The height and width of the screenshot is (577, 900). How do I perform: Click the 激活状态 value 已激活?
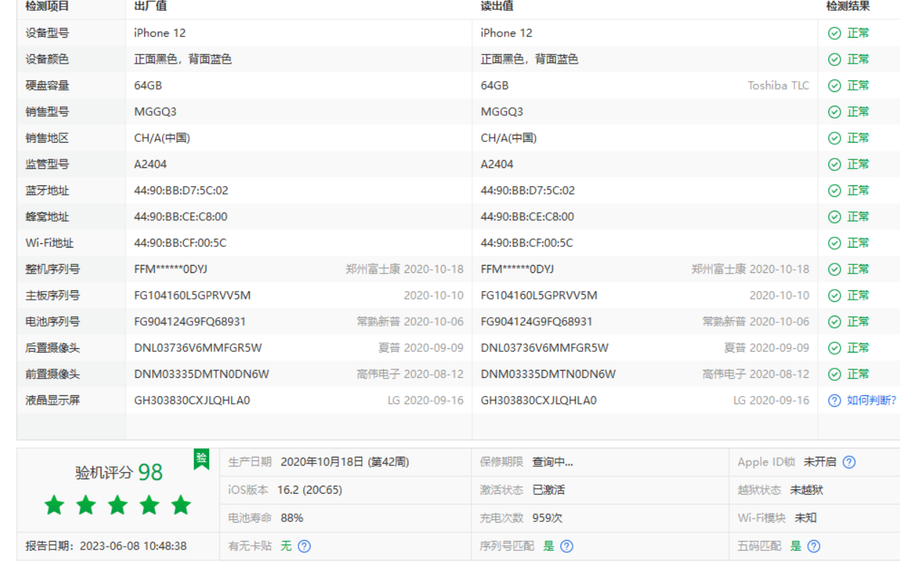548,490
